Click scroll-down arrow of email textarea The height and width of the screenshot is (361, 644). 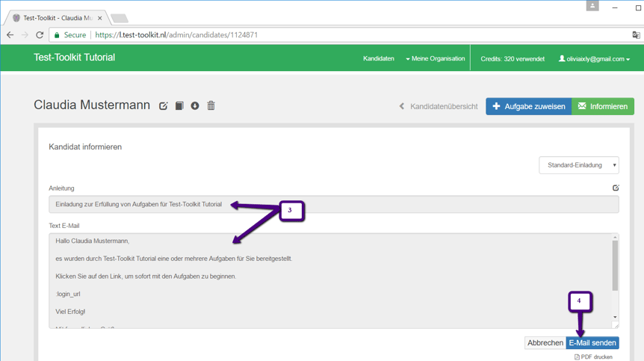pos(615,317)
